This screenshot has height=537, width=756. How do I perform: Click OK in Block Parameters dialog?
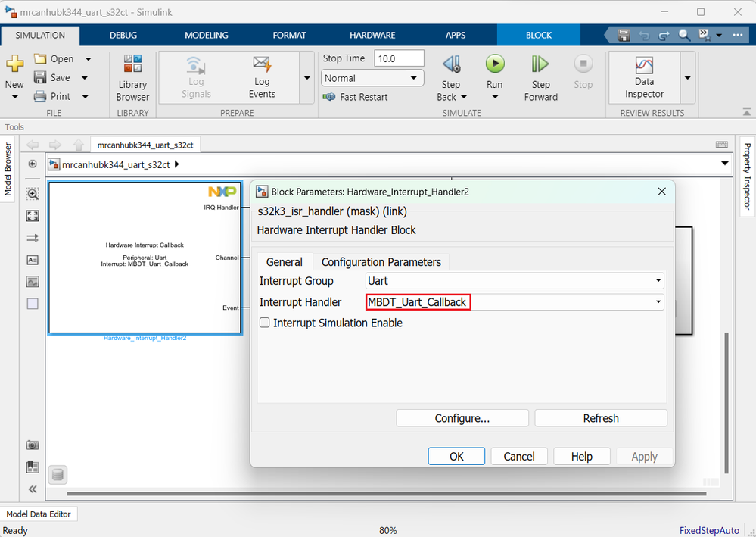tap(456, 456)
